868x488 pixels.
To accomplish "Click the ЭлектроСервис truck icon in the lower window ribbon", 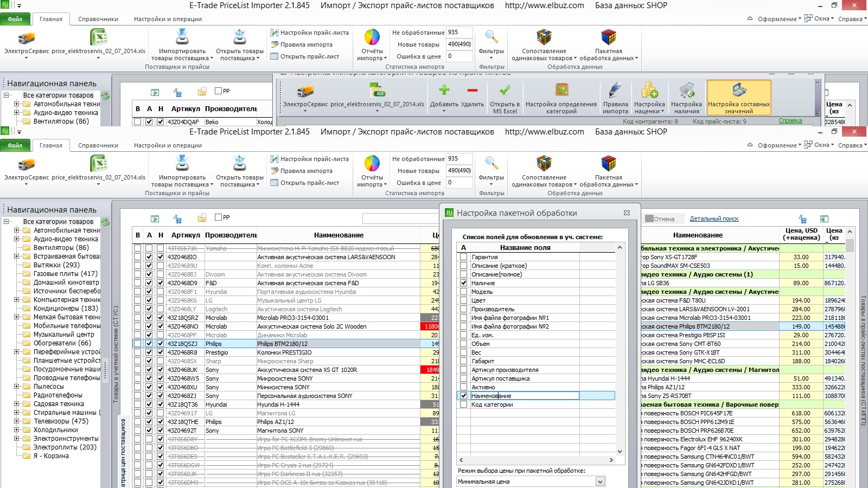I will click(x=26, y=164).
